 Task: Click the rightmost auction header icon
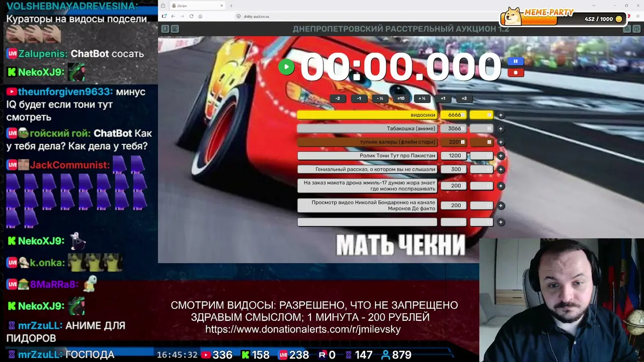[x=636, y=29]
